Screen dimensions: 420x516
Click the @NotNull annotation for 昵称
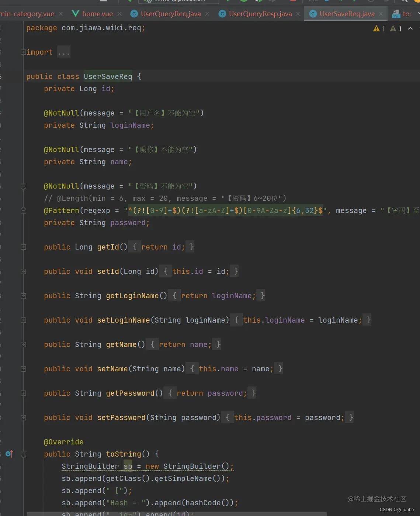pyautogui.click(x=120, y=149)
